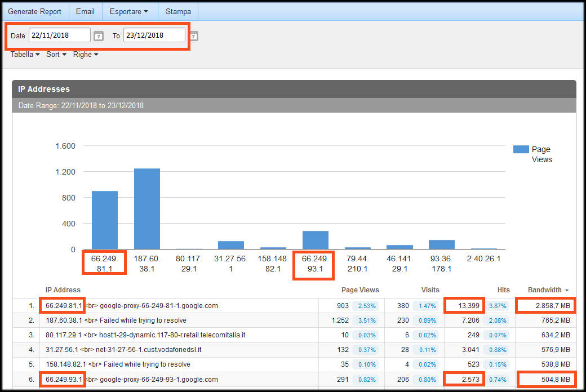Click the Stampa print button

178,12
